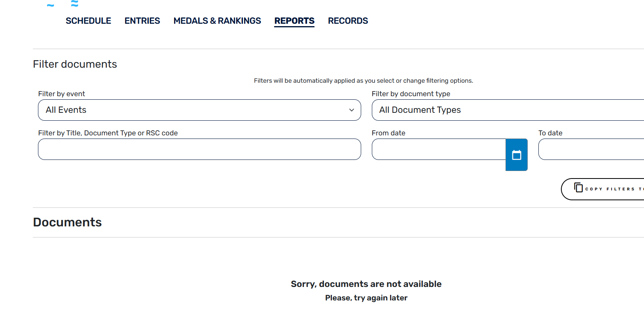Click the 'From date' label

[x=388, y=133]
